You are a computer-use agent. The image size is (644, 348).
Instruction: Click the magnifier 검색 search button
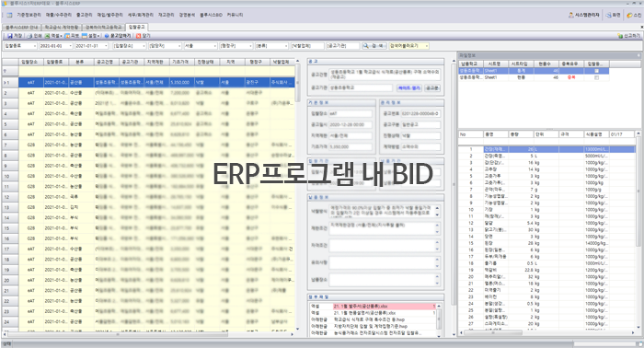tap(374, 46)
